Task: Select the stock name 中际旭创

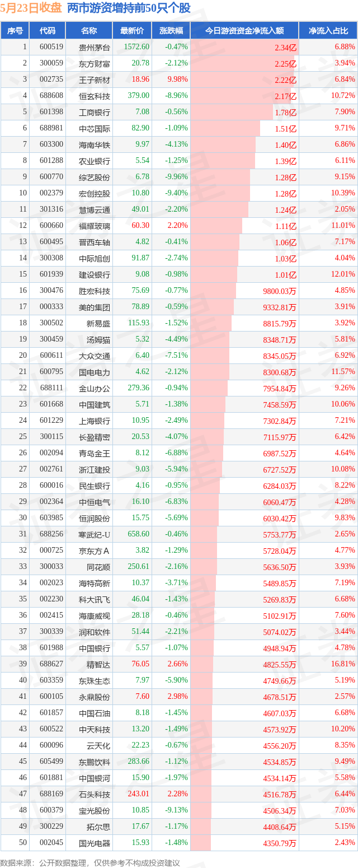Action: click(95, 258)
